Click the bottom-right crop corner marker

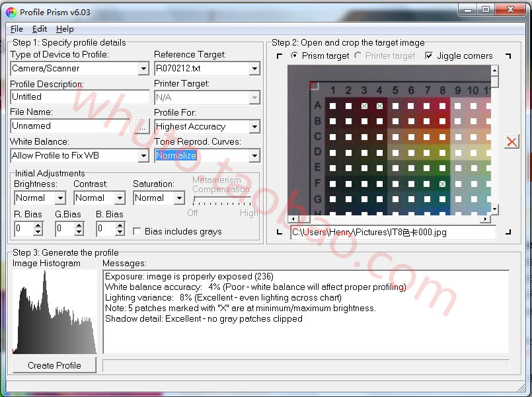508,233
